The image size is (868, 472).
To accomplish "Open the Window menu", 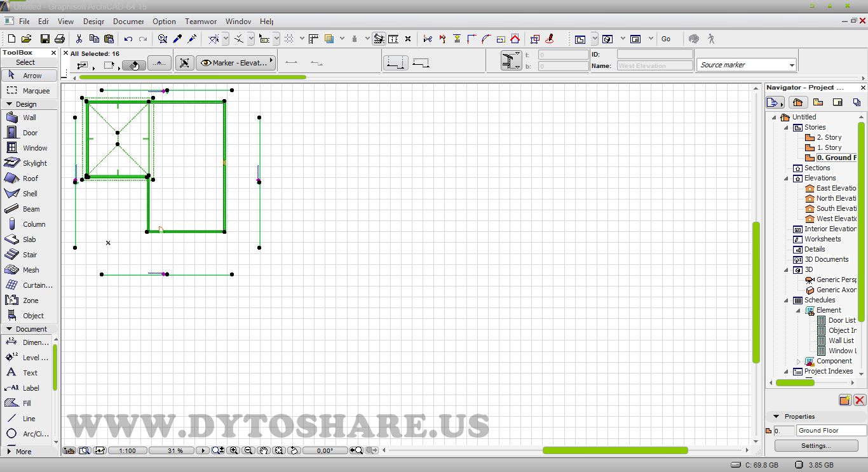I will (x=238, y=21).
